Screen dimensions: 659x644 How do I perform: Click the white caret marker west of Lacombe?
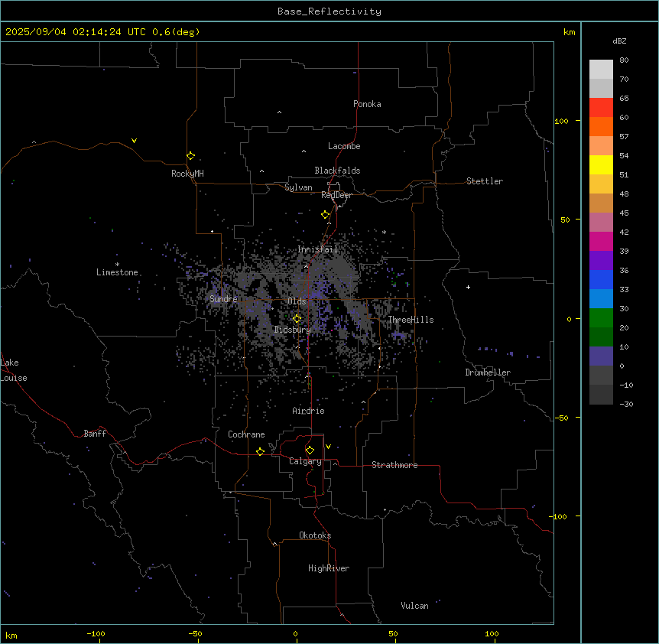tap(304, 151)
